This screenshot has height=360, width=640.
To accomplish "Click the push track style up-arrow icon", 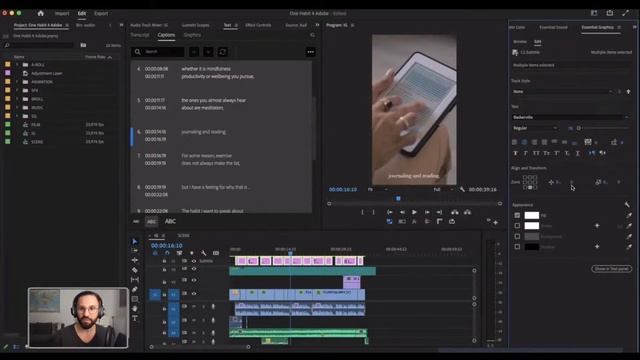I will (x=629, y=91).
